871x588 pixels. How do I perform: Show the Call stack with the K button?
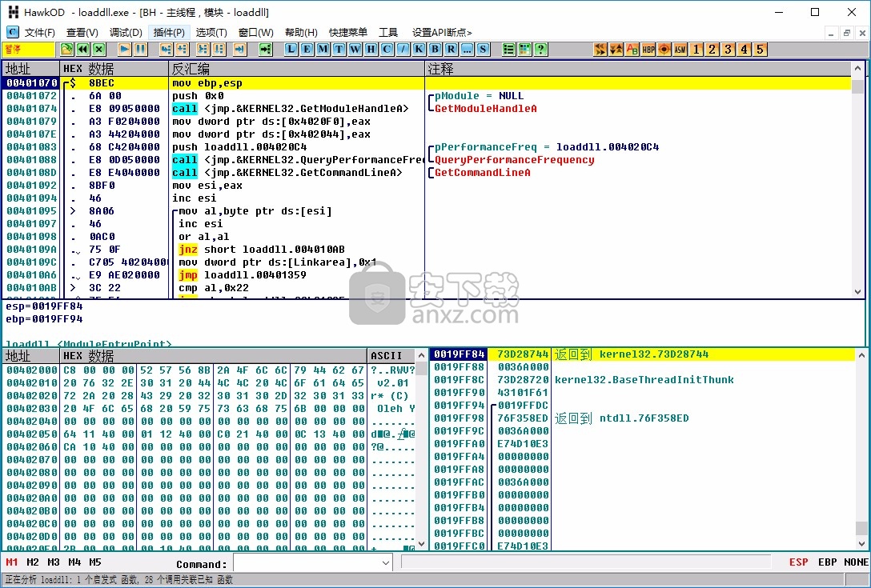419,50
